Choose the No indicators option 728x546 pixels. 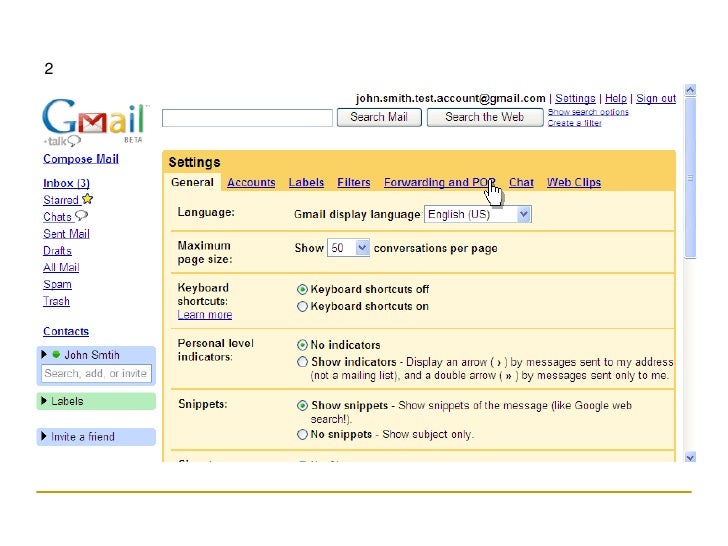[x=302, y=345]
